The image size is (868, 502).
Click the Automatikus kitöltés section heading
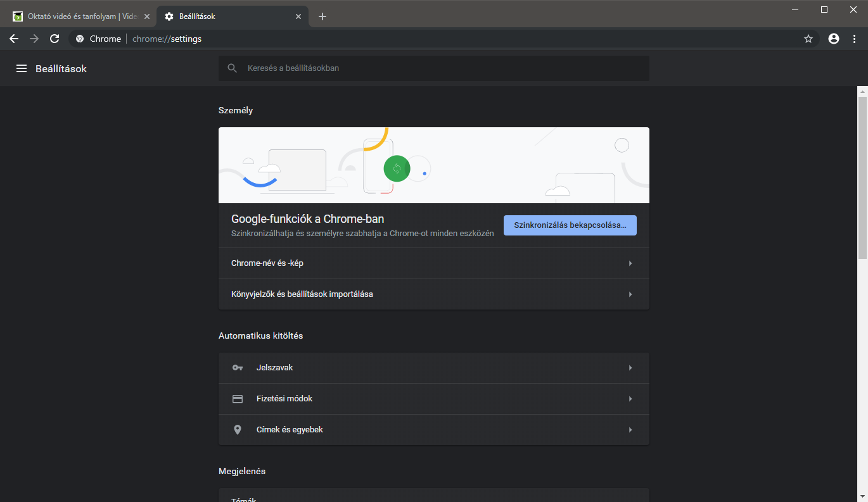pos(261,336)
